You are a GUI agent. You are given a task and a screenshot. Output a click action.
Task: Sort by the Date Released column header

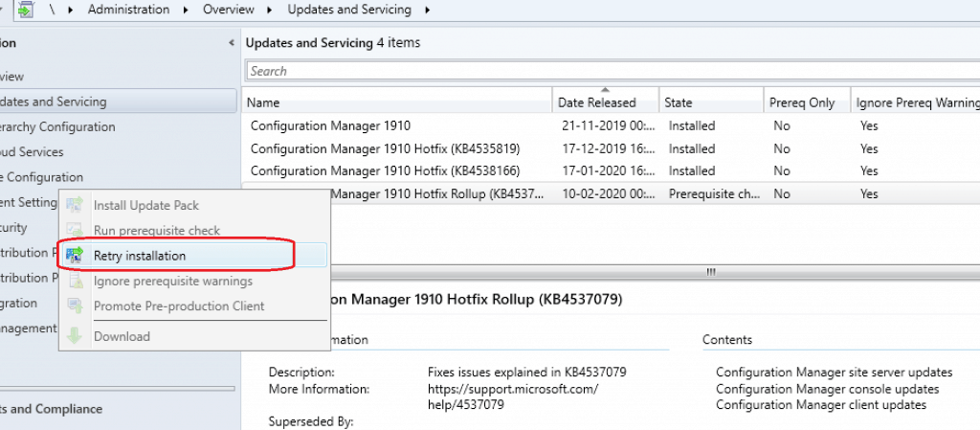pos(606,102)
